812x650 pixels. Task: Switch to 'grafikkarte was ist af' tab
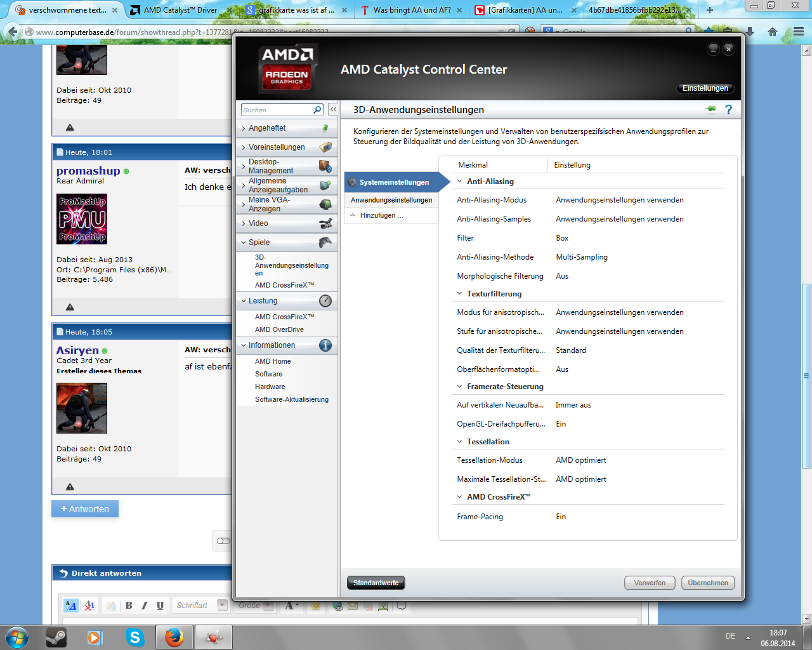pyautogui.click(x=297, y=10)
